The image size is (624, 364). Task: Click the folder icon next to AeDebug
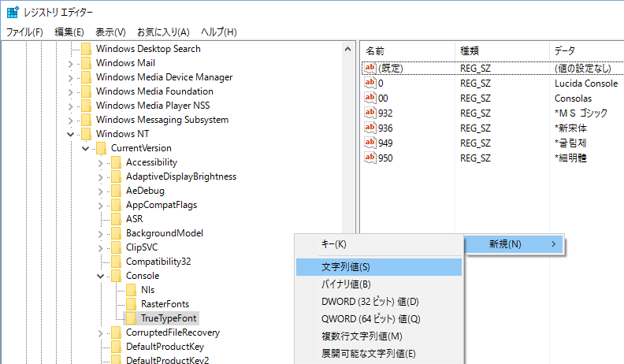[117, 191]
